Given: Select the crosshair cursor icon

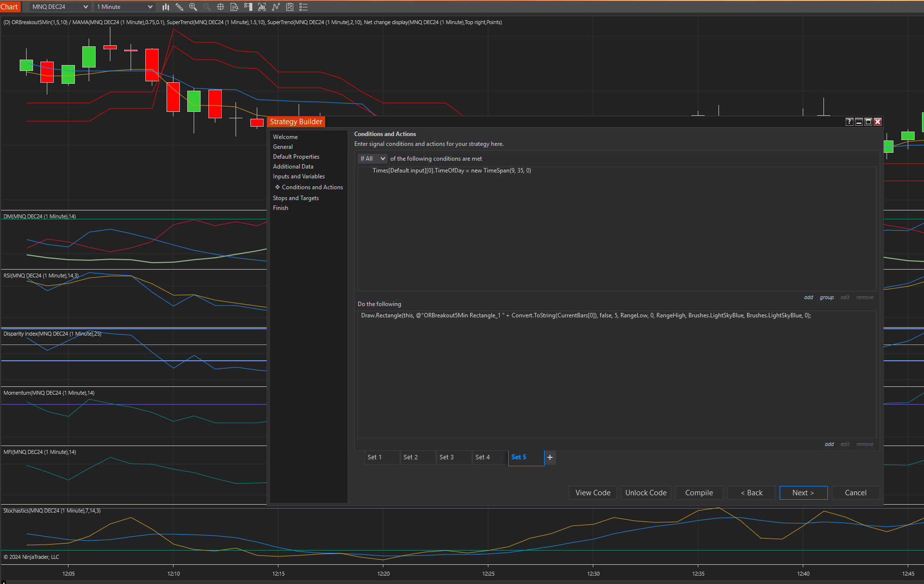Looking at the screenshot, I should pyautogui.click(x=221, y=7).
